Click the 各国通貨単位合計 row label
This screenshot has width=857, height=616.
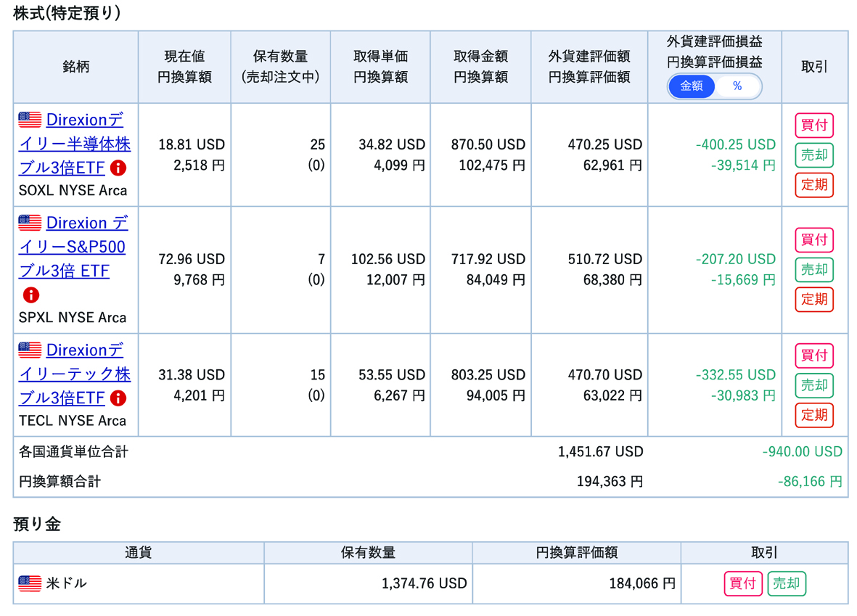(x=73, y=451)
